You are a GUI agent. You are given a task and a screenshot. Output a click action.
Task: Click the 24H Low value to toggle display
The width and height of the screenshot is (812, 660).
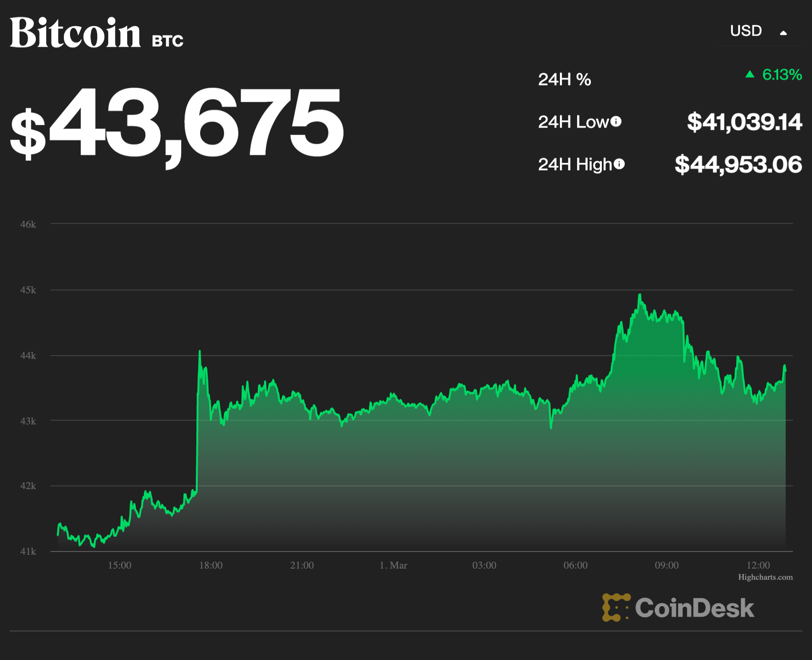(x=744, y=122)
